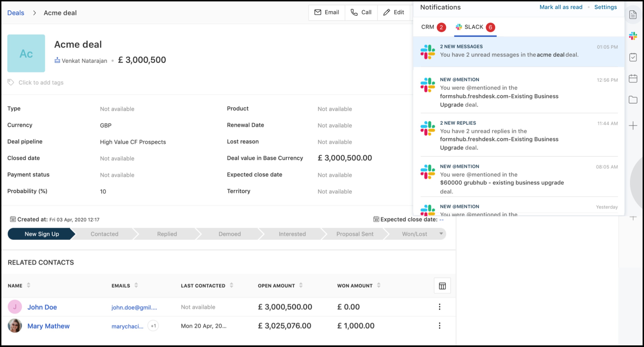The image size is (644, 347).
Task: Open the calendar icon in right sidebar
Action: click(x=633, y=79)
